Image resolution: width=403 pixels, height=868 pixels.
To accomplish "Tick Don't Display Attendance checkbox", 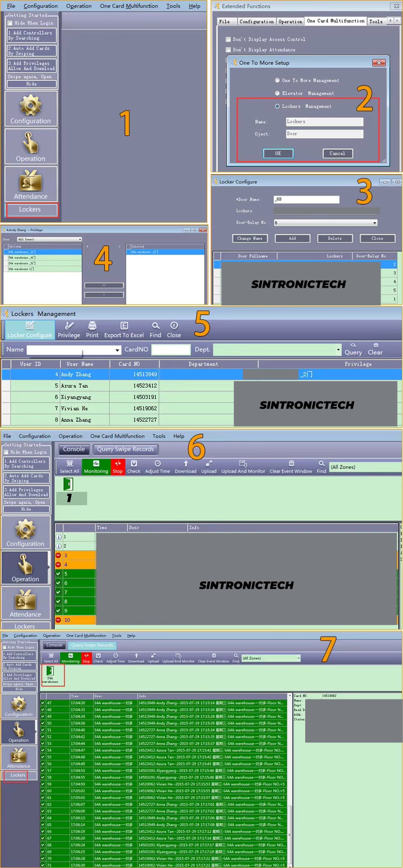I will (x=228, y=49).
